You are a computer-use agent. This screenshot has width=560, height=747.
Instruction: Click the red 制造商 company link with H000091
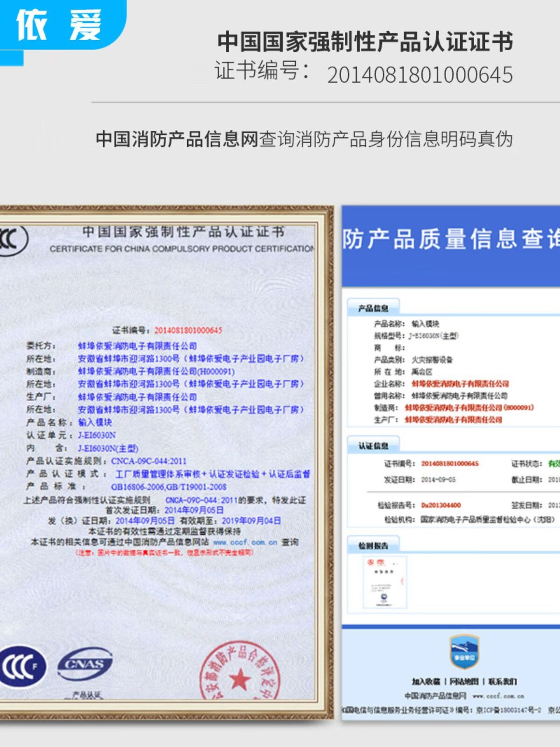click(x=469, y=408)
